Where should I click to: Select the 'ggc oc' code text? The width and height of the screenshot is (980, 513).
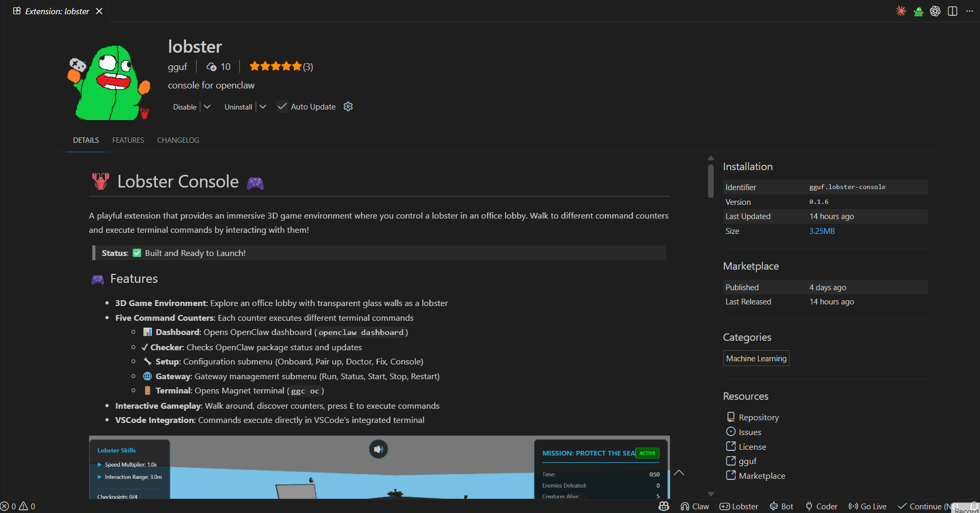305,391
